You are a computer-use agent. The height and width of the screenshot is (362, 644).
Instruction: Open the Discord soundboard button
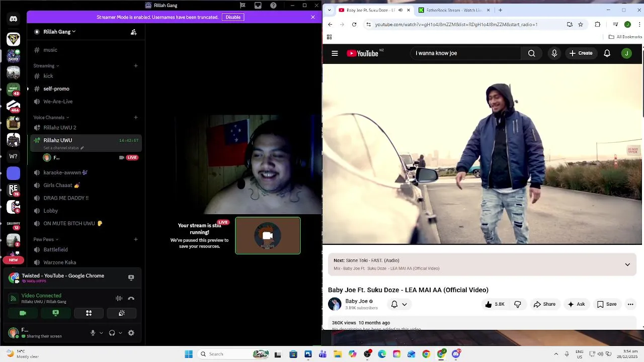tap(122, 313)
